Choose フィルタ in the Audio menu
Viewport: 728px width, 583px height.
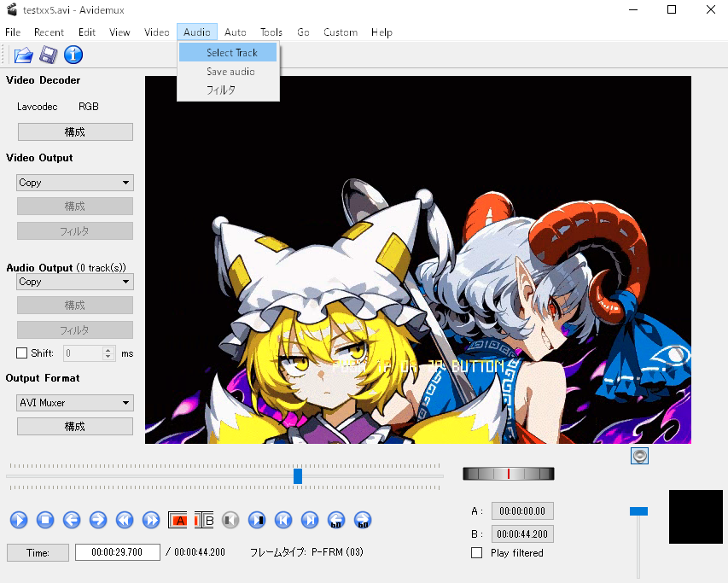pyautogui.click(x=228, y=90)
